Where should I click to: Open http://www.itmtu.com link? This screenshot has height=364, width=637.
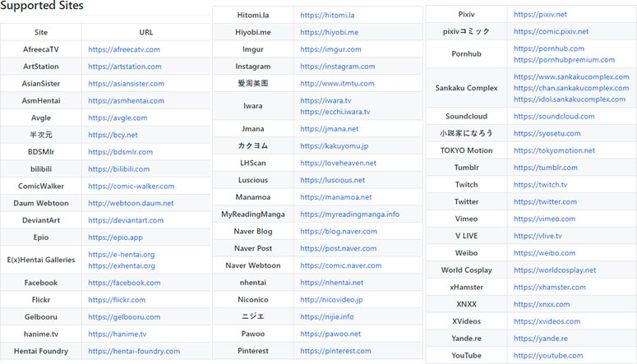click(337, 83)
